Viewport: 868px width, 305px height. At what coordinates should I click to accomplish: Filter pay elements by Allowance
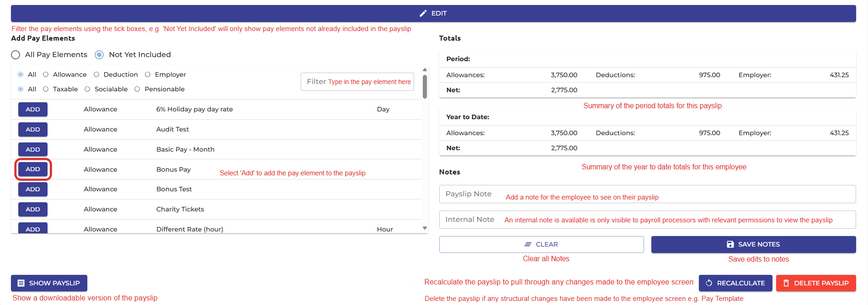point(46,74)
